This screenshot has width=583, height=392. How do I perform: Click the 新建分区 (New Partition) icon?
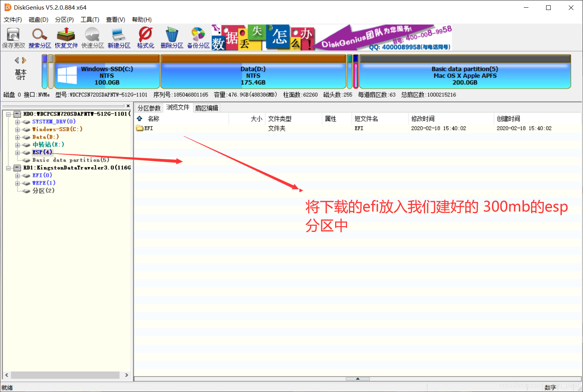point(119,37)
